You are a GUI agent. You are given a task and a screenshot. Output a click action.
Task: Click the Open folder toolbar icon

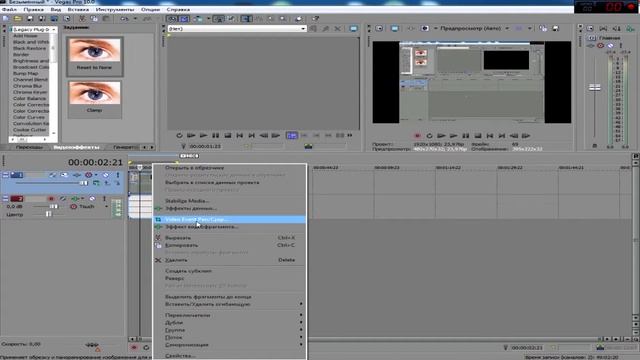pyautogui.click(x=18, y=18)
